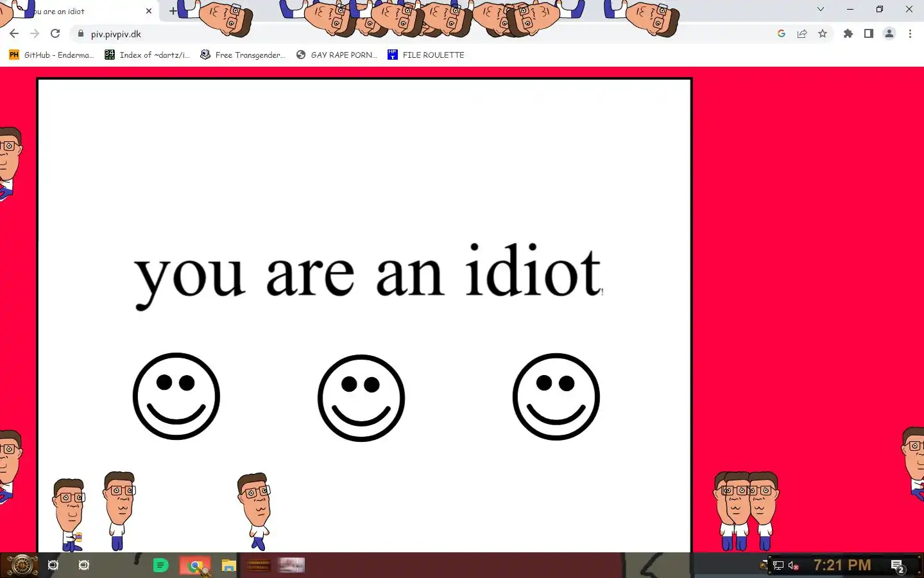
Task: Open the 7:21 PM clock
Action: 843,565
